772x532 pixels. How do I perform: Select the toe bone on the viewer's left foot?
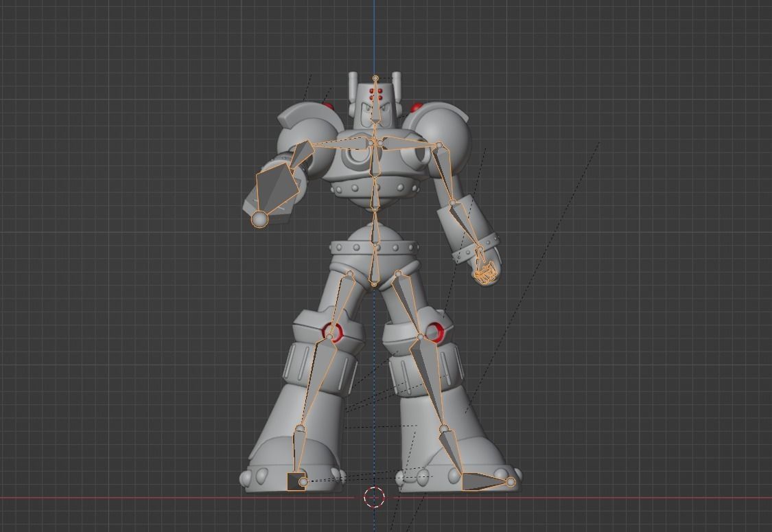tap(296, 481)
